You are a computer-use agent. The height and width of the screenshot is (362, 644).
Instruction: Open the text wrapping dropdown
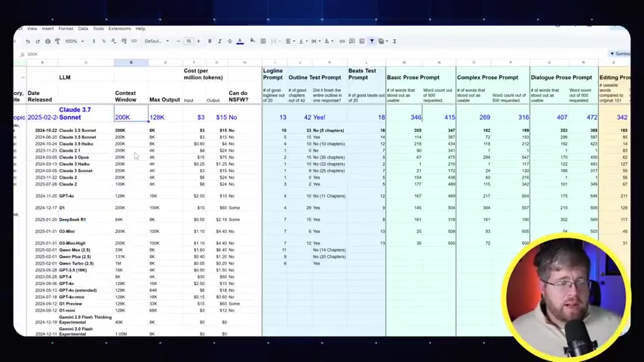click(x=315, y=41)
